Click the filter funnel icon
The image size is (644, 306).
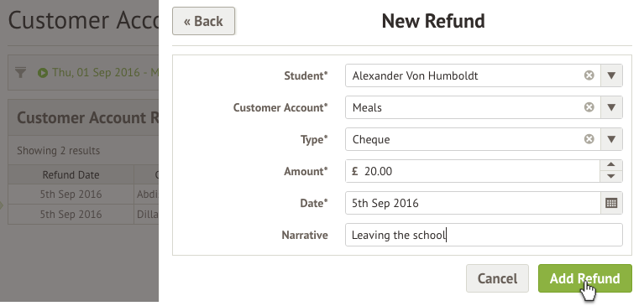pyautogui.click(x=20, y=73)
